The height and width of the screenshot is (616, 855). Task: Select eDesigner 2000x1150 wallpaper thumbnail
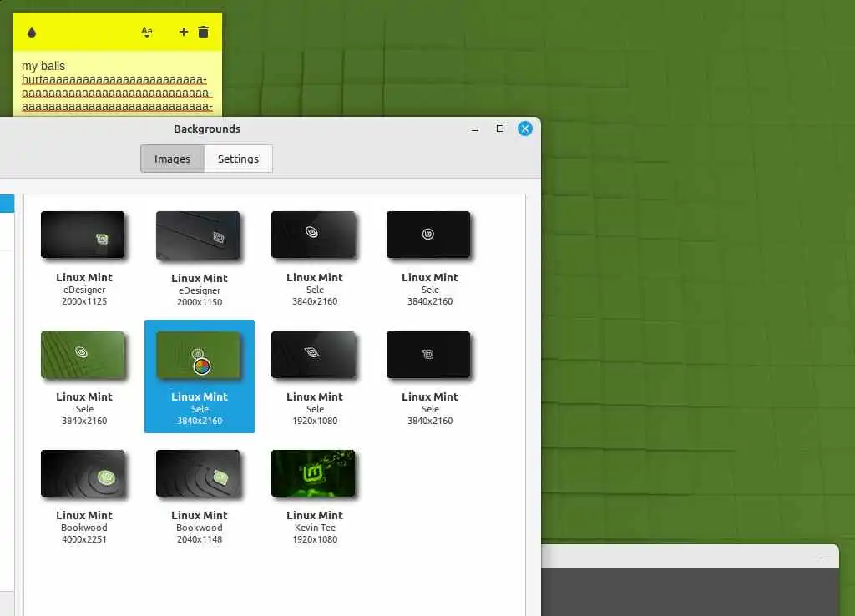point(198,235)
